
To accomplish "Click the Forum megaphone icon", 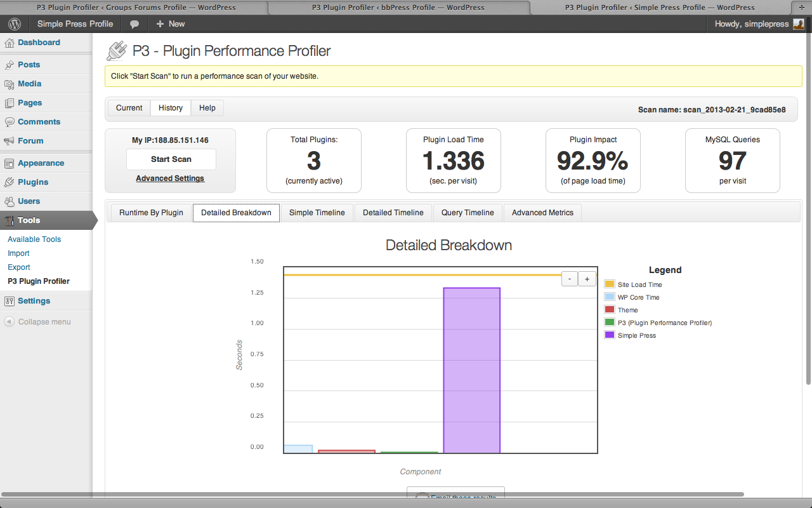I will (x=10, y=141).
